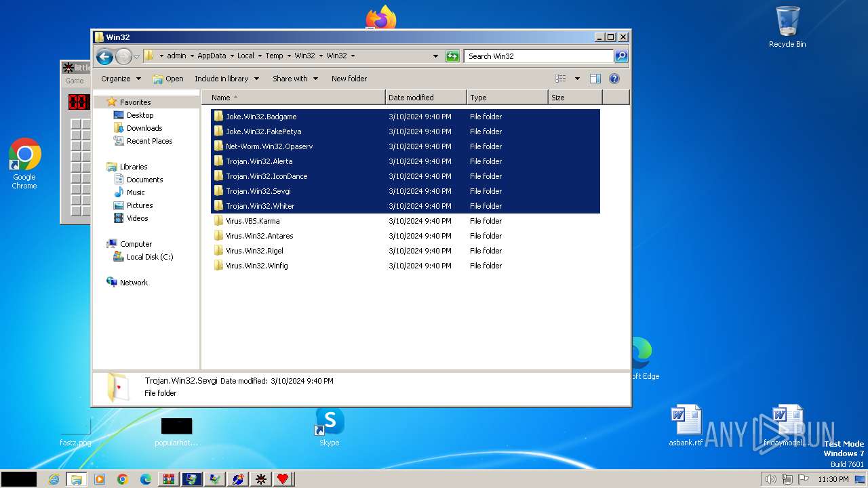Screen dimensions: 868x488
Task: Launch Windows Media Player from taskbar
Action: 100,479
